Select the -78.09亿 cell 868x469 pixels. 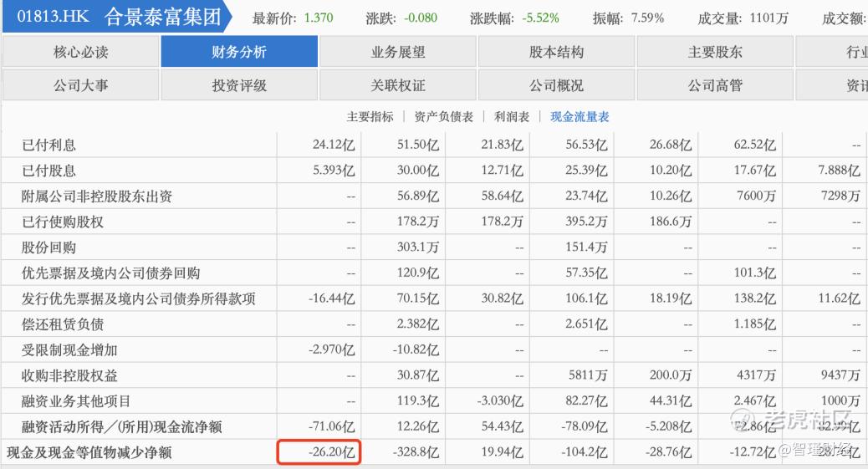pos(584,426)
